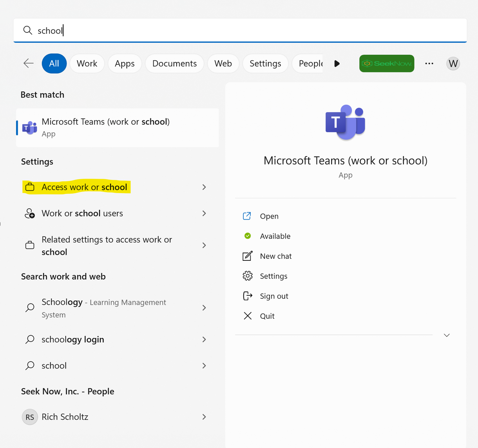Click the search icon beside school suggestion
This screenshot has height=448, width=478.
[30, 366]
